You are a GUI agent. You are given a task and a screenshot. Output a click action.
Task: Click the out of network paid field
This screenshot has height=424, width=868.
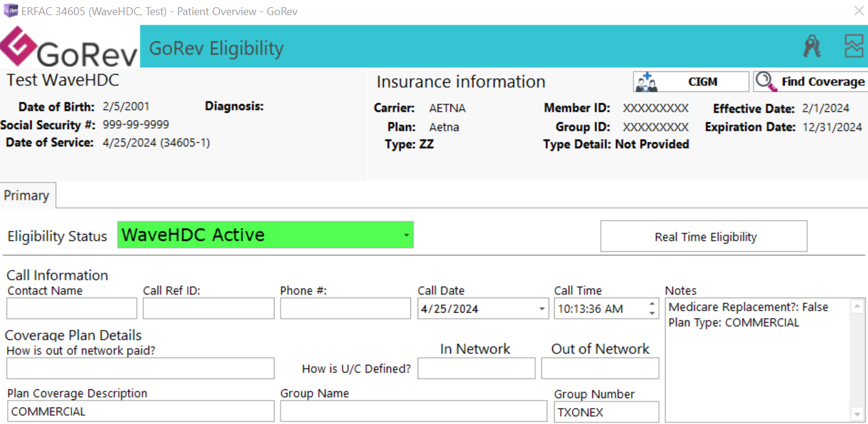click(x=141, y=368)
